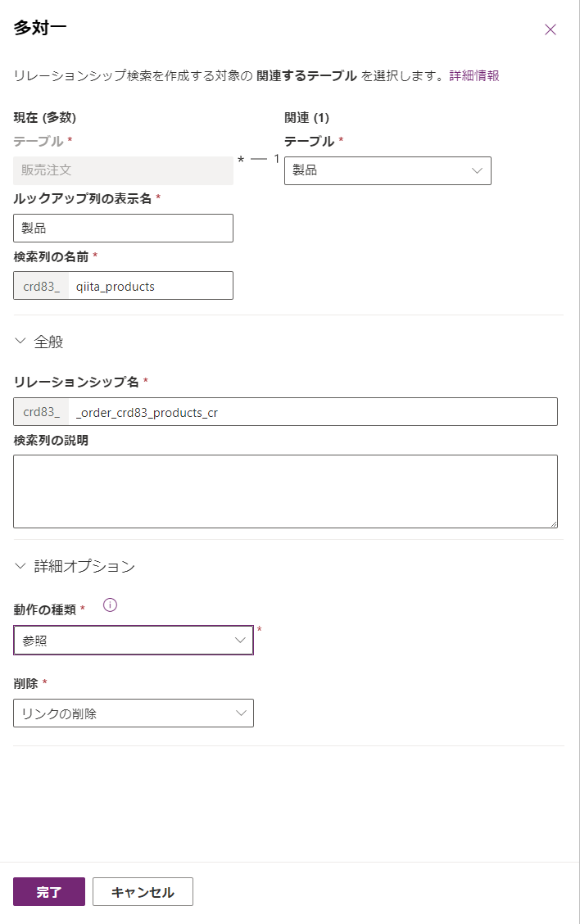Click the chevron on the リンクの削除 dropdown

tap(242, 713)
